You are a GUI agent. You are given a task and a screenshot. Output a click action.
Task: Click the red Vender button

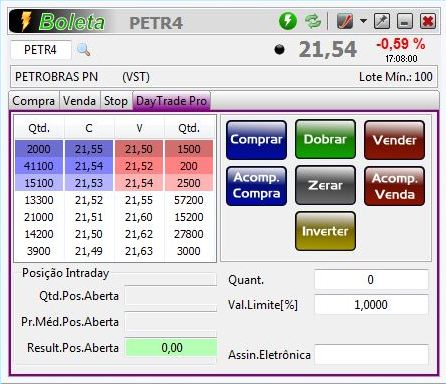394,140
